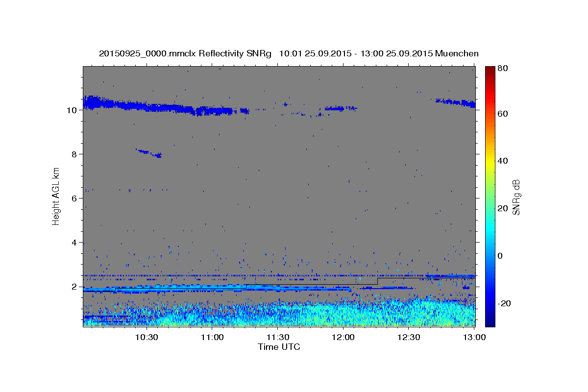This screenshot has width=588, height=392.
Task: Click the height tick label 10
Action: 72,110
